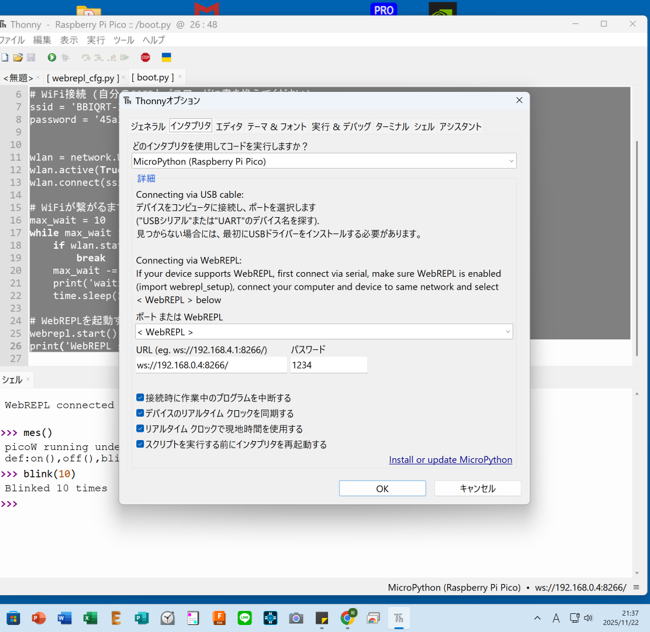
Task: Open the 実行 & デバッグ tab
Action: pos(341,126)
